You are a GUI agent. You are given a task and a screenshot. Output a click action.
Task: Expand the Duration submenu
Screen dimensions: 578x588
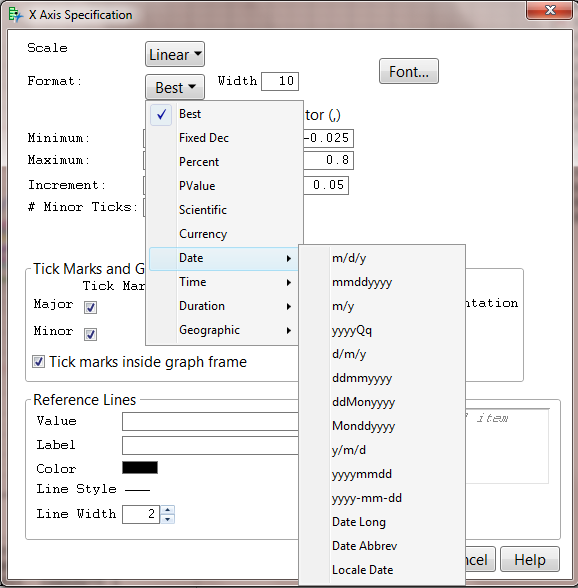tap(224, 306)
